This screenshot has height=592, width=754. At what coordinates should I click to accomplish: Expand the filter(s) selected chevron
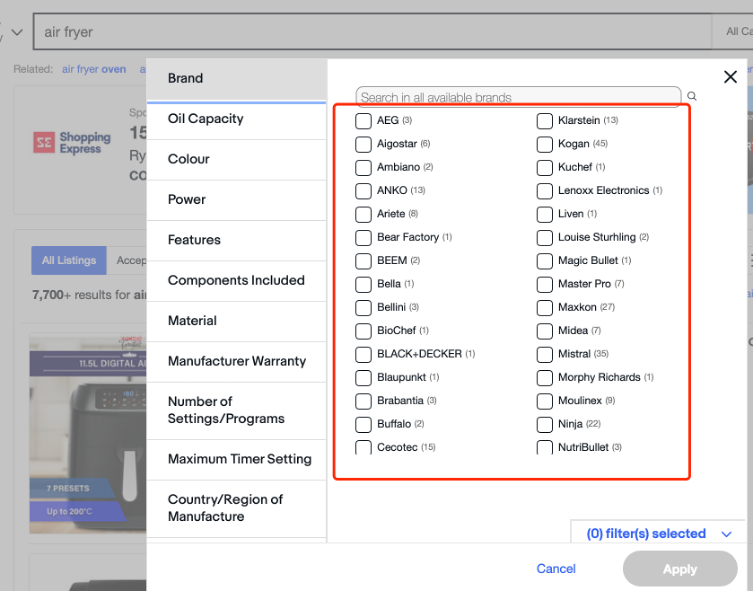(x=727, y=534)
